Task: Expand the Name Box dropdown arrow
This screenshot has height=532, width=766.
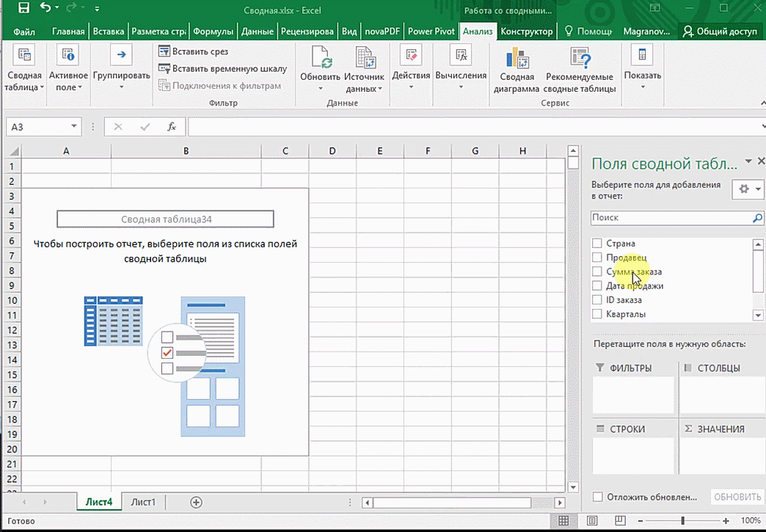Action: coord(74,127)
